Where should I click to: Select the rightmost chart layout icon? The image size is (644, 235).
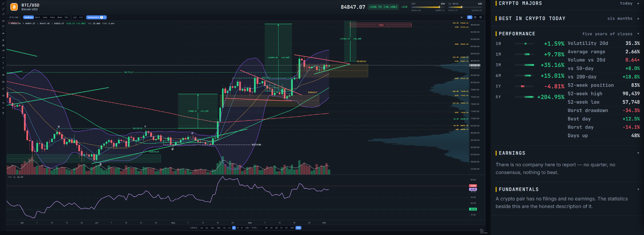(x=481, y=17)
